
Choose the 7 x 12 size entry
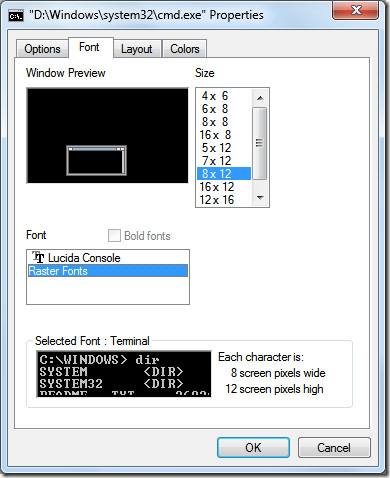click(224, 161)
